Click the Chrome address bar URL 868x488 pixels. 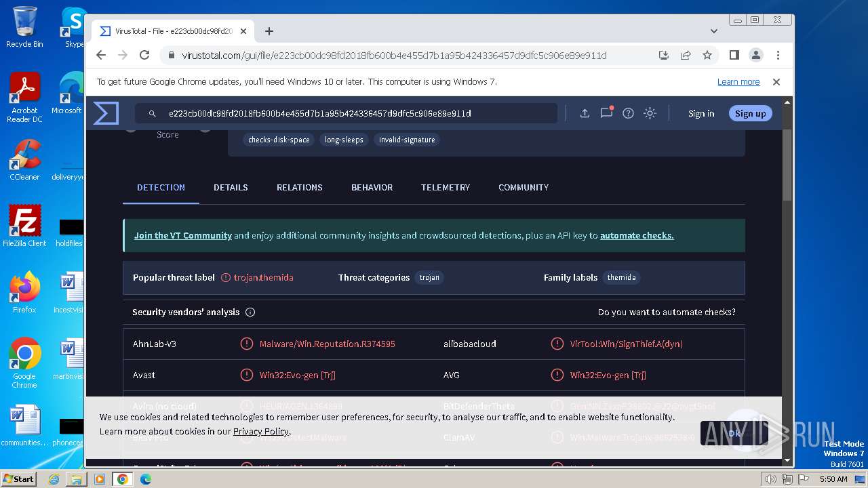[394, 56]
